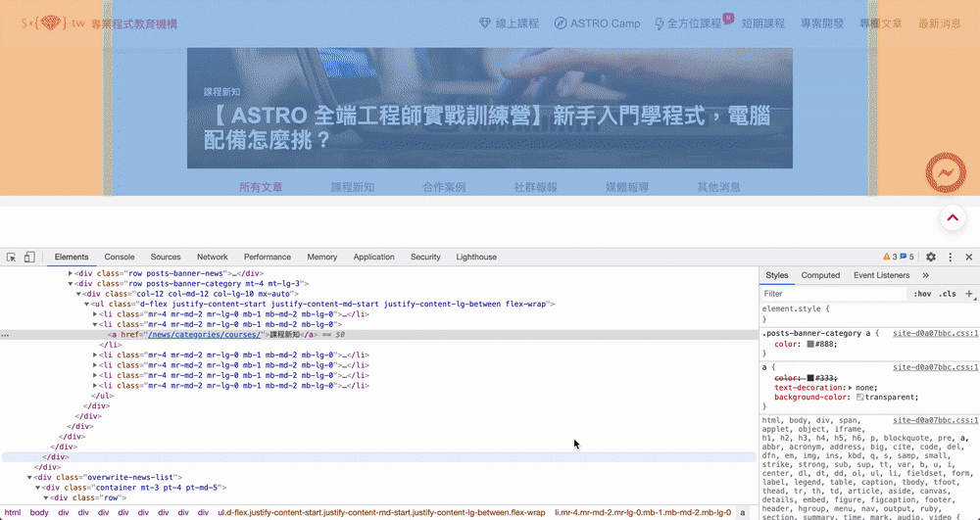Click the 合作案例 category link
980x520 pixels.
(x=444, y=187)
